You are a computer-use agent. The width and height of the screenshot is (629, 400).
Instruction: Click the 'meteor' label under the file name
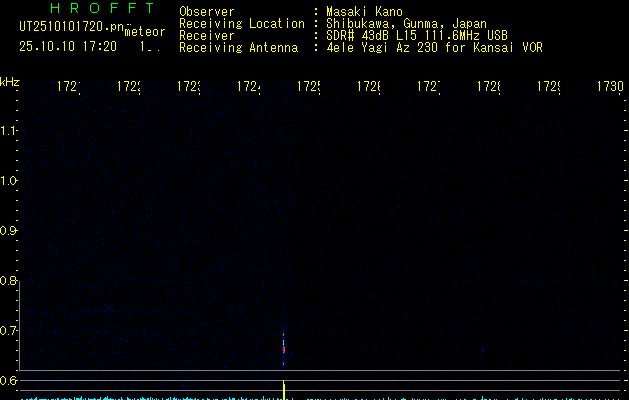tap(145, 32)
